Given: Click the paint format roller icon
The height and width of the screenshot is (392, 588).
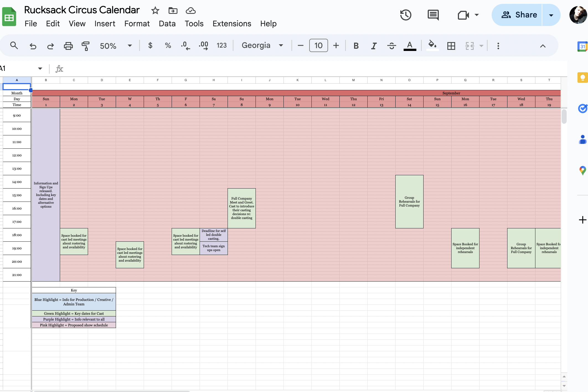Looking at the screenshot, I should [x=86, y=46].
